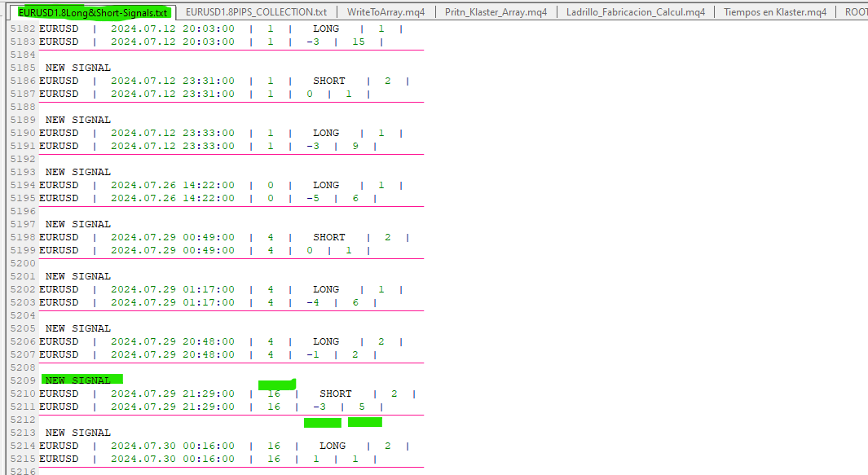This screenshot has width=868, height=475.
Task: Click value -3 on line 5211
Action: (x=319, y=407)
